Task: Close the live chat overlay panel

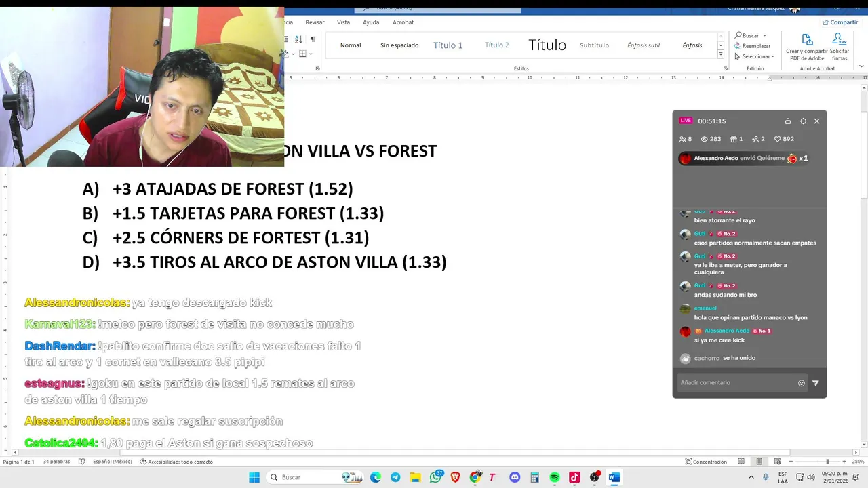Action: (x=816, y=121)
